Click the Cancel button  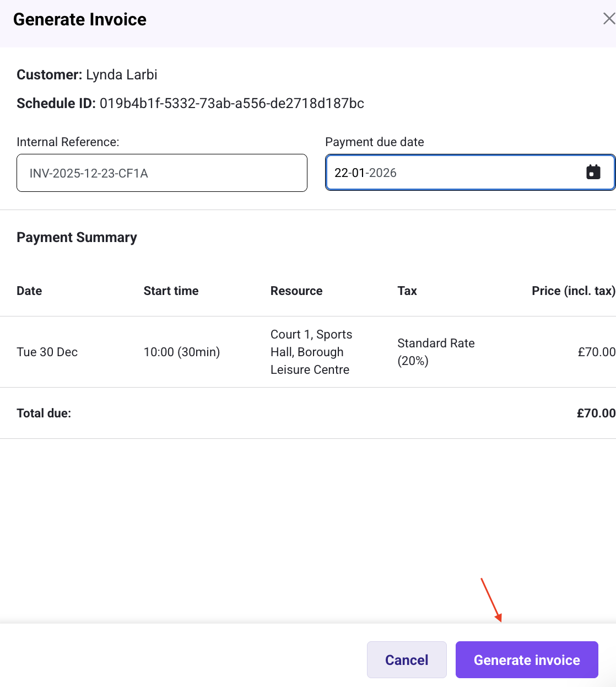coord(407,659)
